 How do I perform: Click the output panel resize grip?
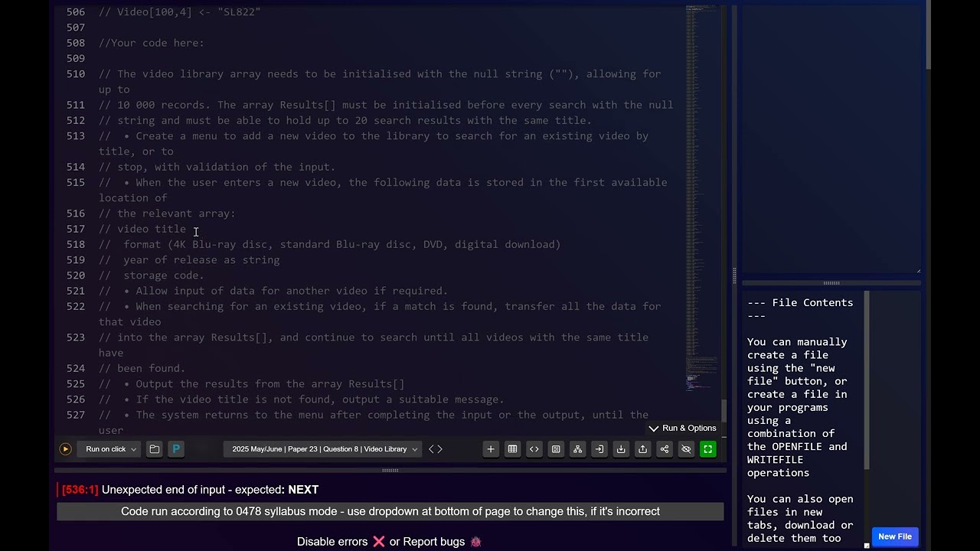(918, 270)
